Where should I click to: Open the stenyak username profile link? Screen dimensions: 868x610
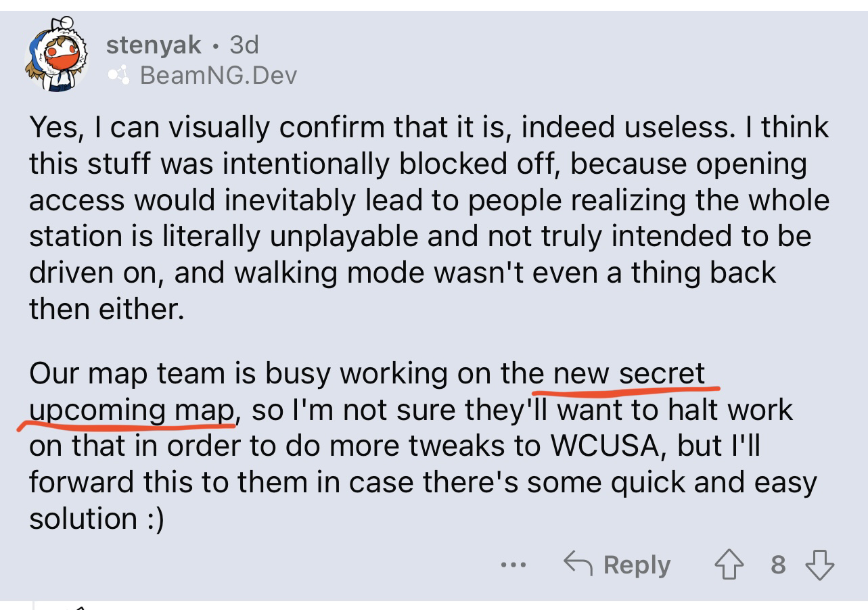[x=154, y=45]
